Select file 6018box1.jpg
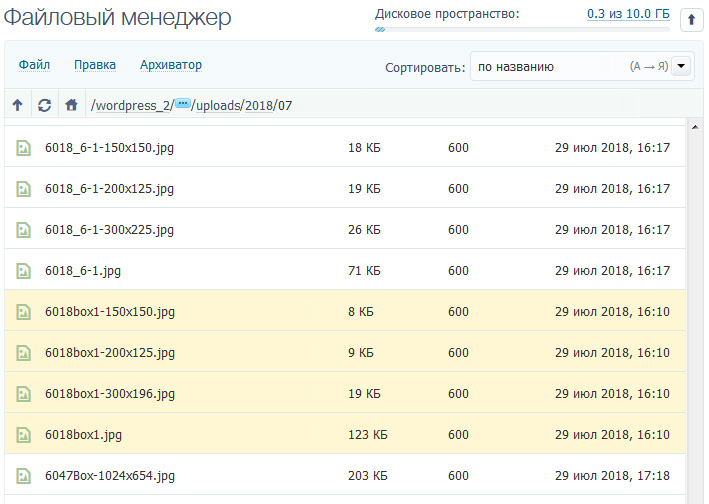 [x=345, y=433]
